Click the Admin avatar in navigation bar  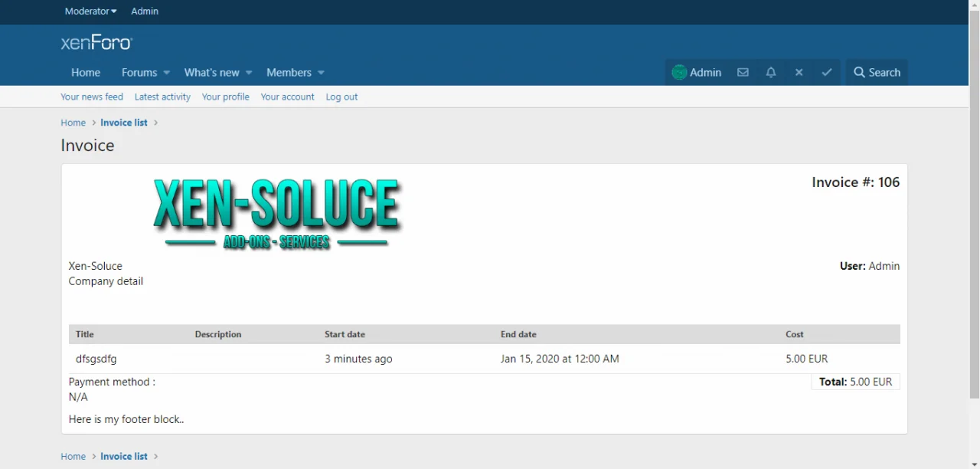coord(679,73)
